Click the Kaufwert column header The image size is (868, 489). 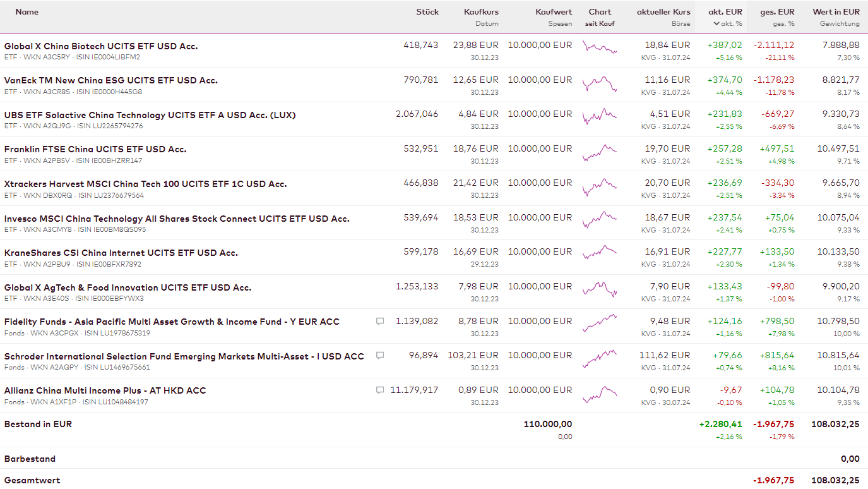pos(553,11)
